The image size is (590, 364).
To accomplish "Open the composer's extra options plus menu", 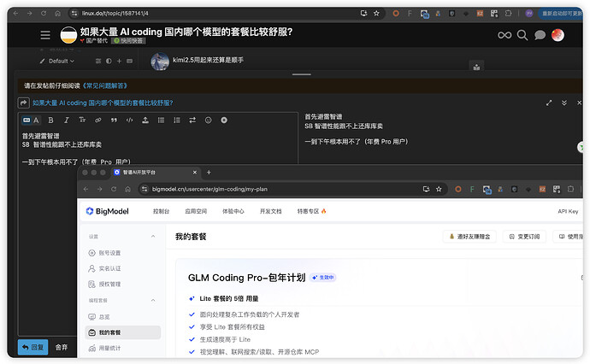I will (224, 120).
